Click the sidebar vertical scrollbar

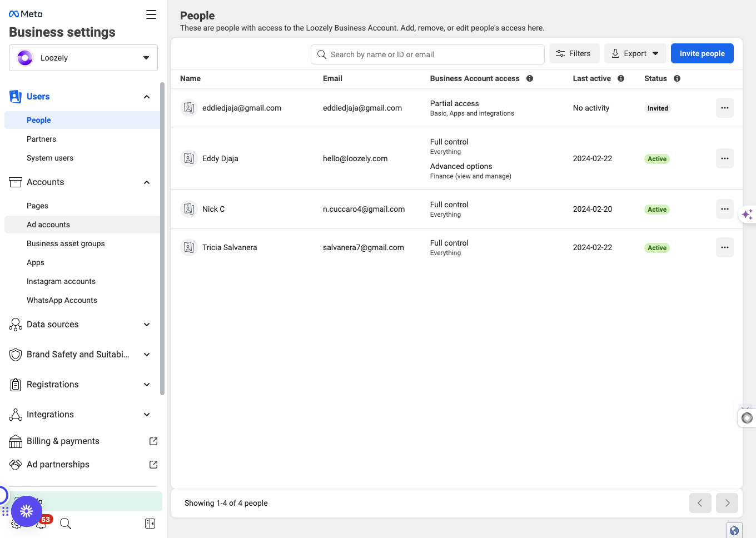[162, 239]
